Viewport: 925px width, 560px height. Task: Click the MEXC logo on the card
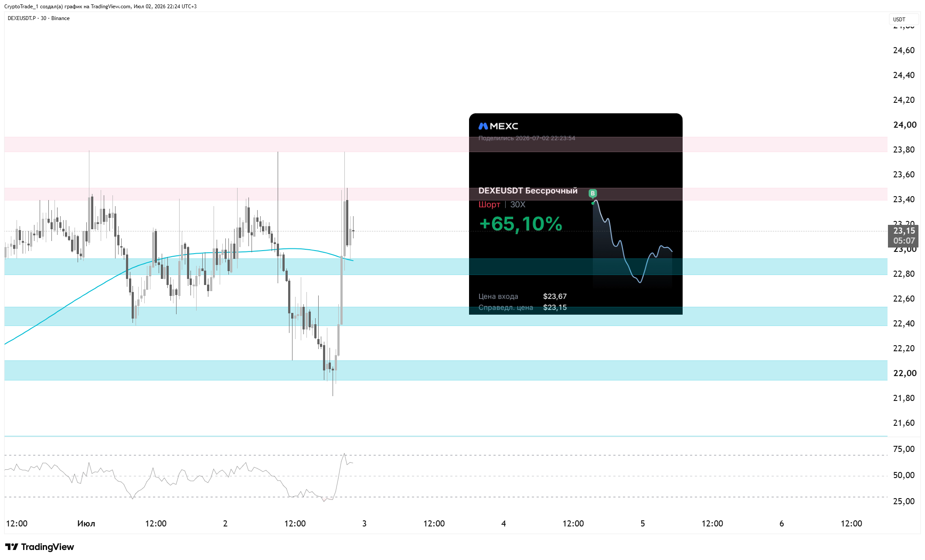[498, 126]
